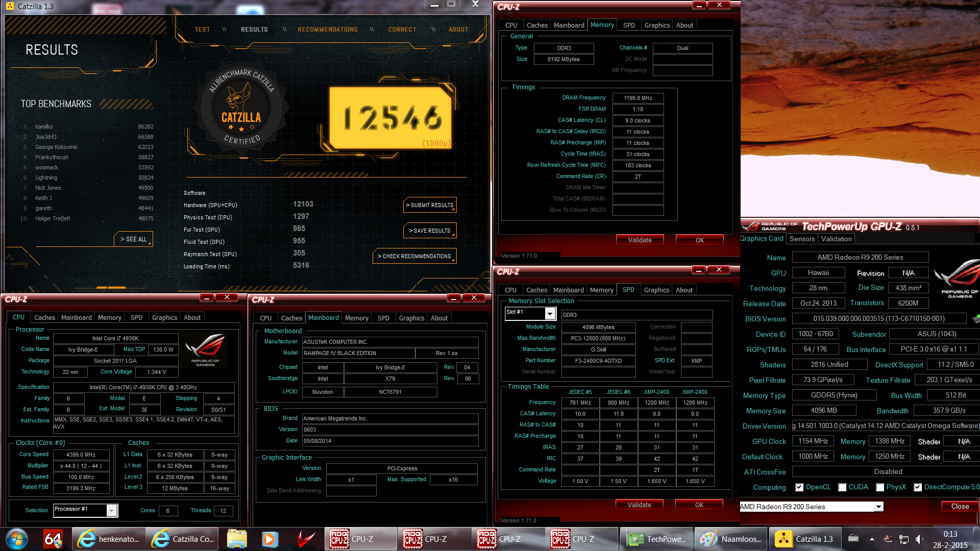The image size is (980, 551).
Task: Click the Catzilla title bar app icon
Action: tap(10, 6)
